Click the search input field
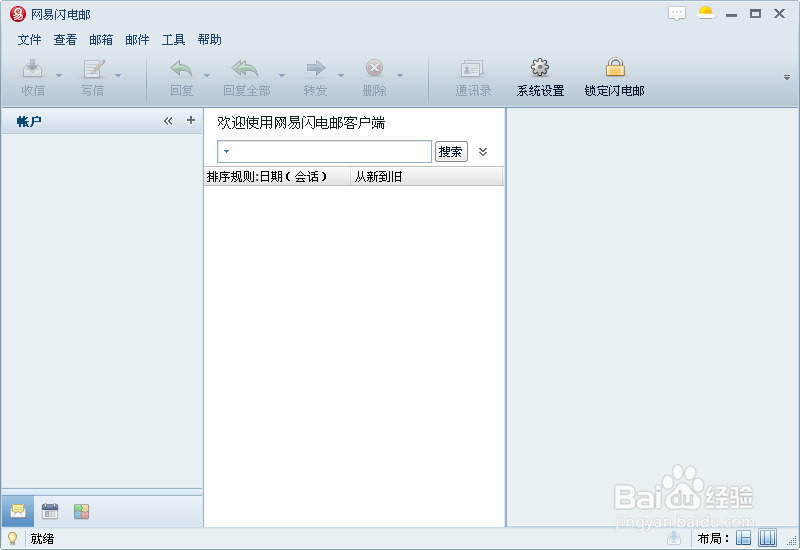Image resolution: width=800 pixels, height=550 pixels. point(324,152)
